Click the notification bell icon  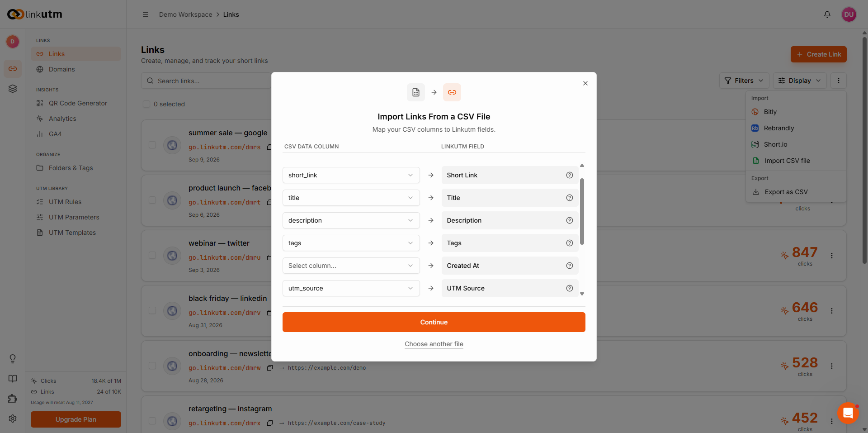pyautogui.click(x=827, y=14)
